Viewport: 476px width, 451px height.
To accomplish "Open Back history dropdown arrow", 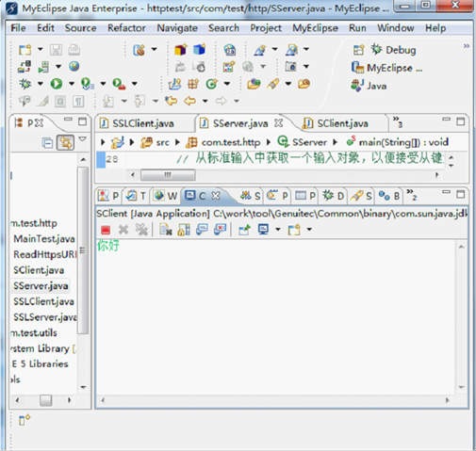I will tap(205, 101).
